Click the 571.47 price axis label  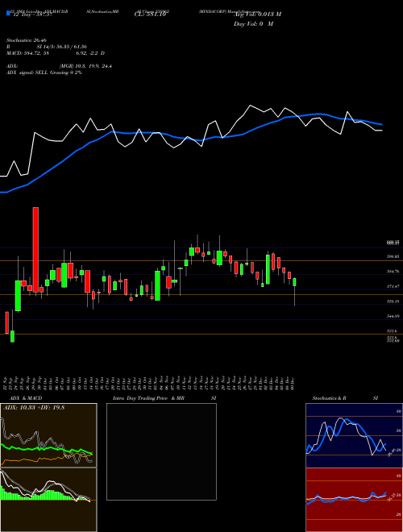[x=393, y=287]
